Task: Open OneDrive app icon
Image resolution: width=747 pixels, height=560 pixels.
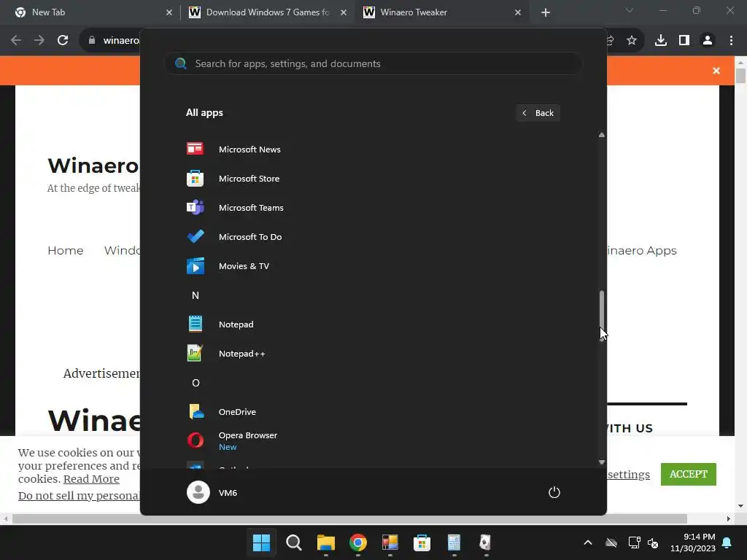Action: click(196, 412)
